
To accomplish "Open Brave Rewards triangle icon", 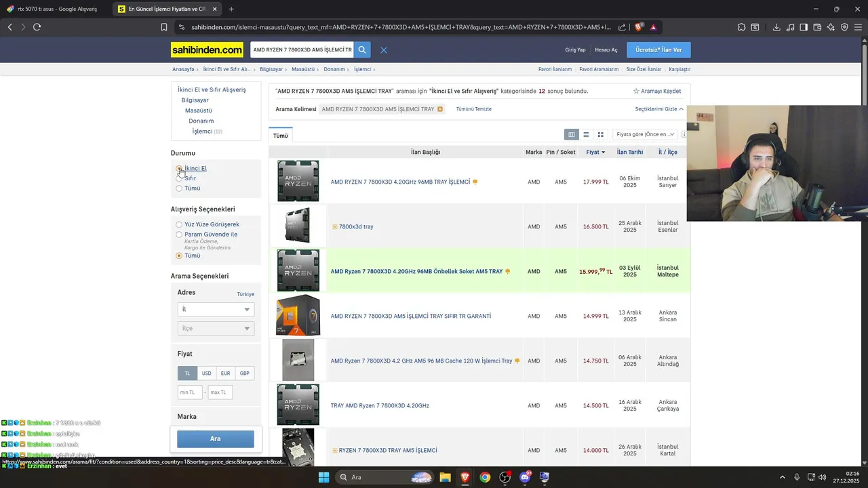I will pyautogui.click(x=653, y=27).
